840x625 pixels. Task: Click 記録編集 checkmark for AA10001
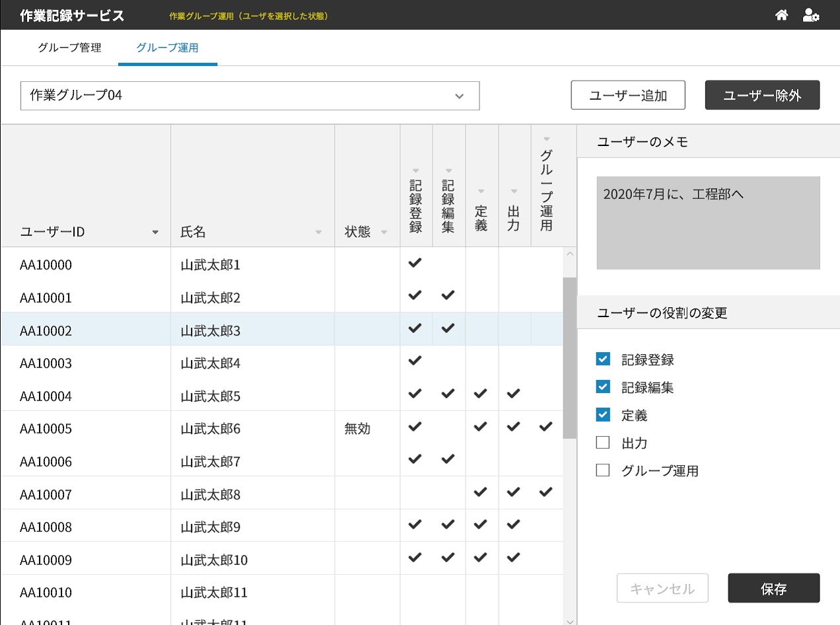coord(448,295)
